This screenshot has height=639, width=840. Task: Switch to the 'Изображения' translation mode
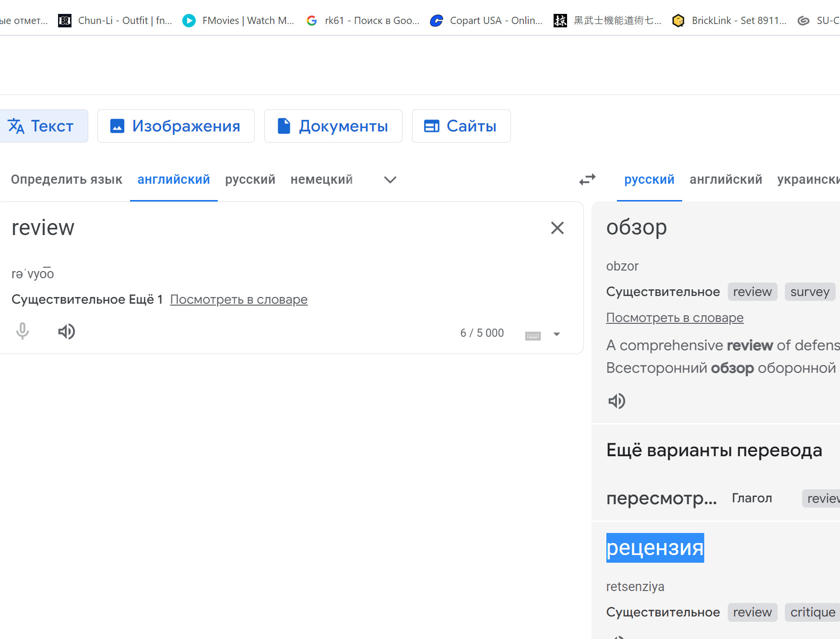(176, 126)
